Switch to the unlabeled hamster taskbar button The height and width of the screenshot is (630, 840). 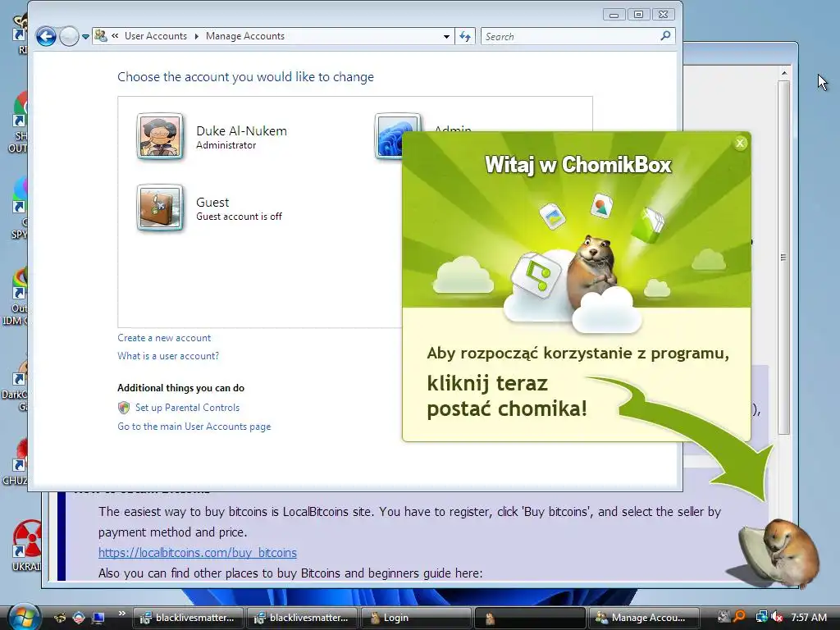530,618
